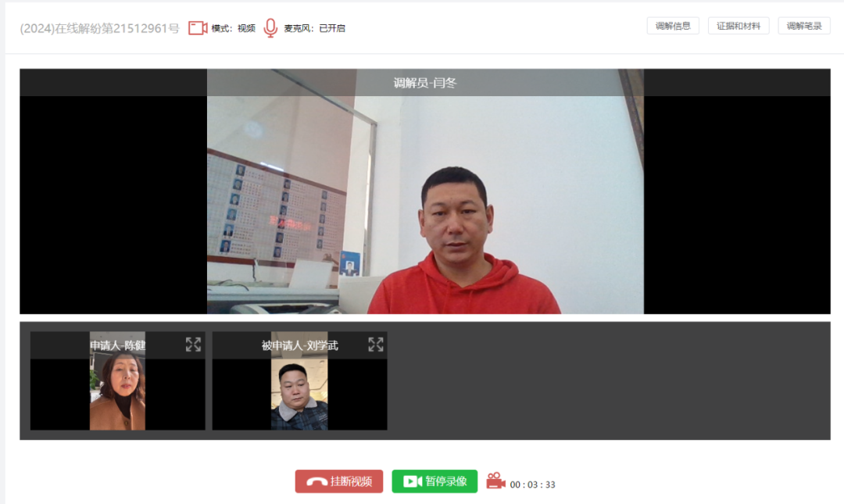The height and width of the screenshot is (504, 844).
Task: Click the 被申请人-刘学武 name label
Action: [x=300, y=345]
